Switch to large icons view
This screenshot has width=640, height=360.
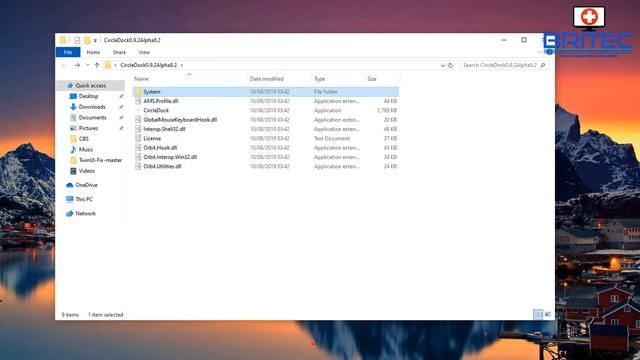(x=548, y=314)
